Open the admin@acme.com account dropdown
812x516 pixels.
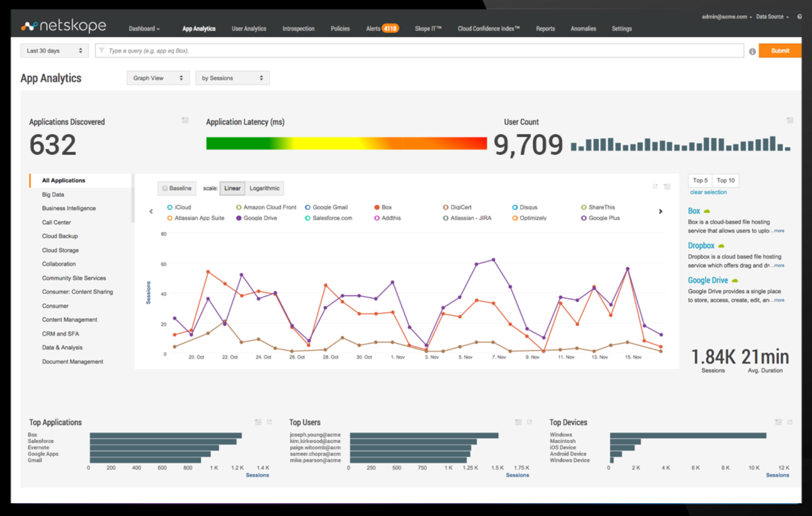pos(727,17)
